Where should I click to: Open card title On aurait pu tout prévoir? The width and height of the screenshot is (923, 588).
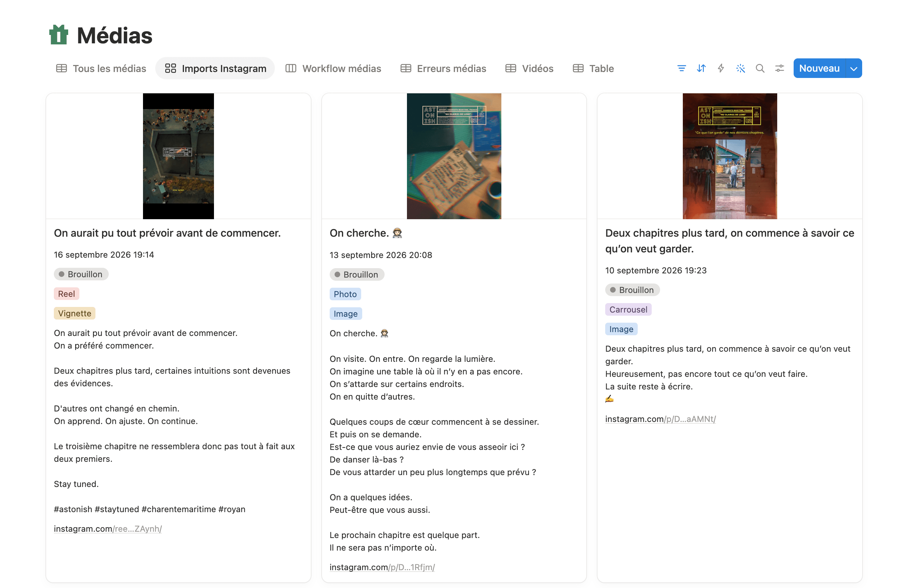[x=167, y=233]
